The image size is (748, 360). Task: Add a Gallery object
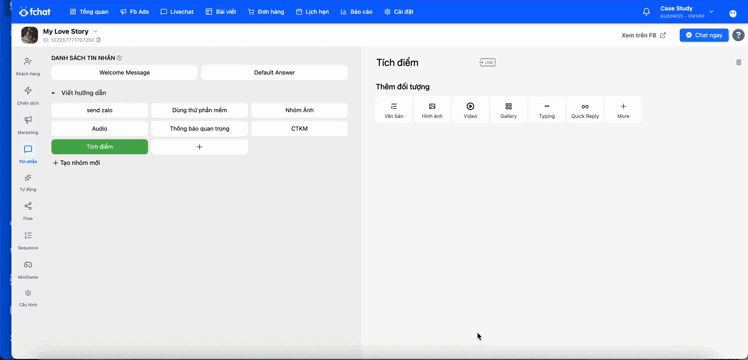pyautogui.click(x=509, y=110)
